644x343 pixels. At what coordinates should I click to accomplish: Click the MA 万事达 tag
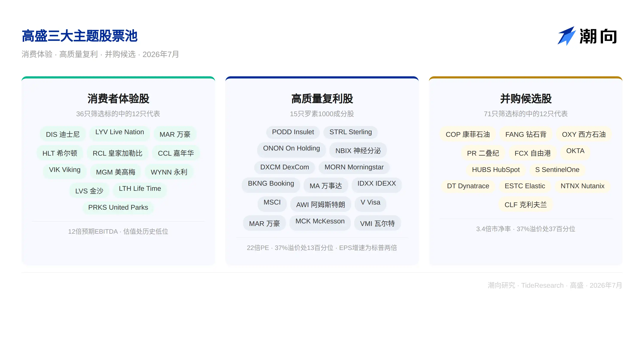pos(326,186)
